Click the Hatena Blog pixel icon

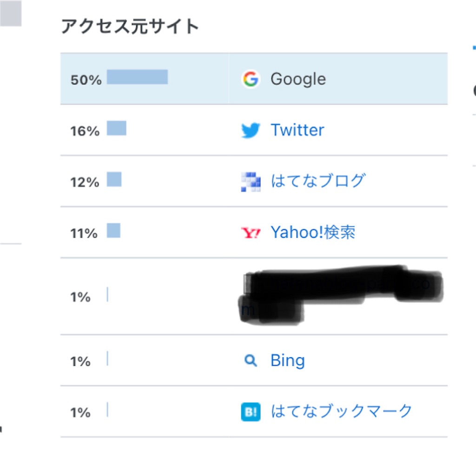[x=251, y=182]
